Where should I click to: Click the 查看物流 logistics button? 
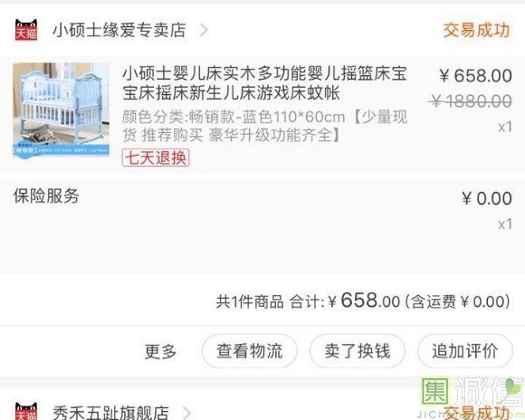point(250,351)
